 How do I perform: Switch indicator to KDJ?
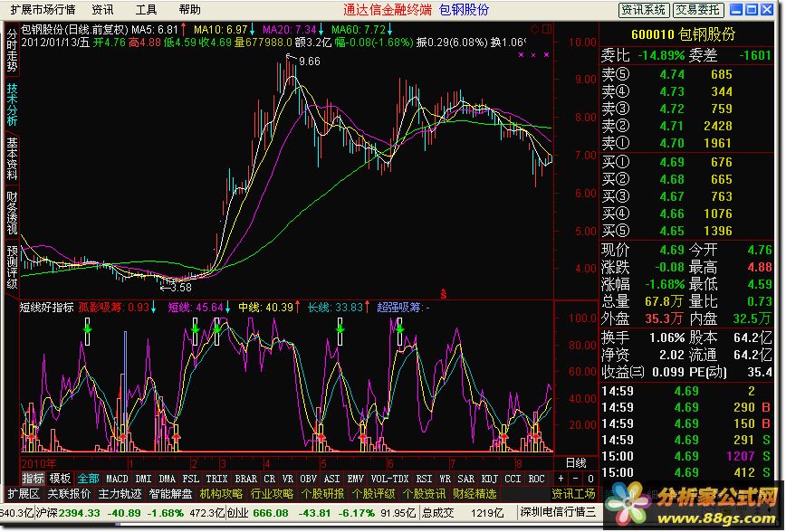coord(490,479)
